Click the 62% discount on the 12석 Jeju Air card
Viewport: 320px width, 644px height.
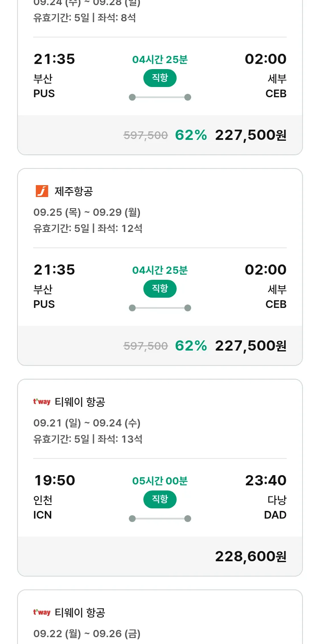(x=191, y=345)
